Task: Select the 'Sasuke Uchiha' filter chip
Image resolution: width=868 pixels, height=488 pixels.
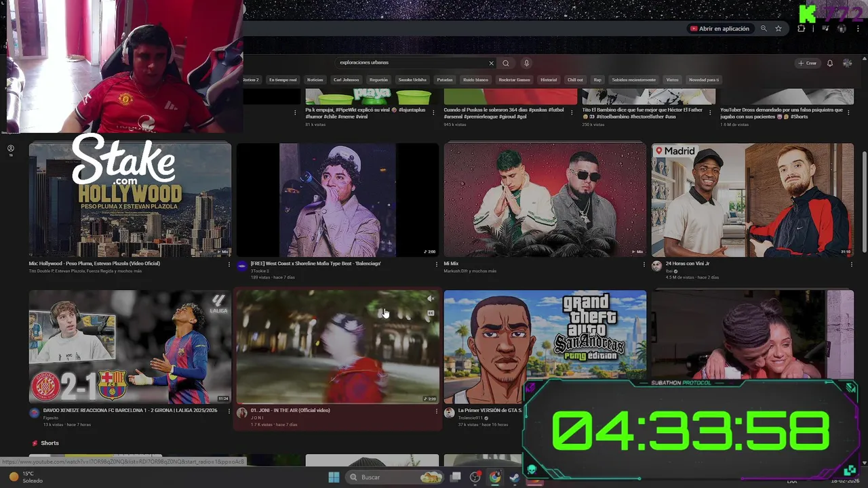Action: 412,79
